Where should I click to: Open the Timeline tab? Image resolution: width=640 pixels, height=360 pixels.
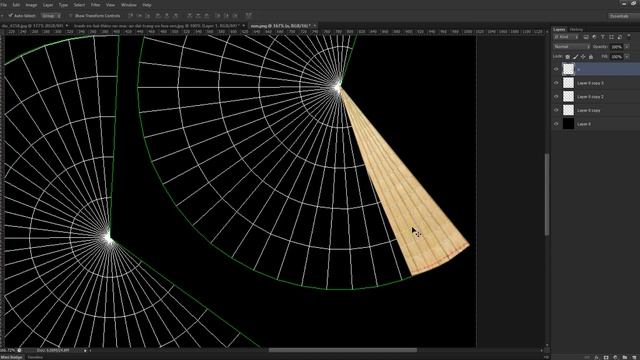35,357
